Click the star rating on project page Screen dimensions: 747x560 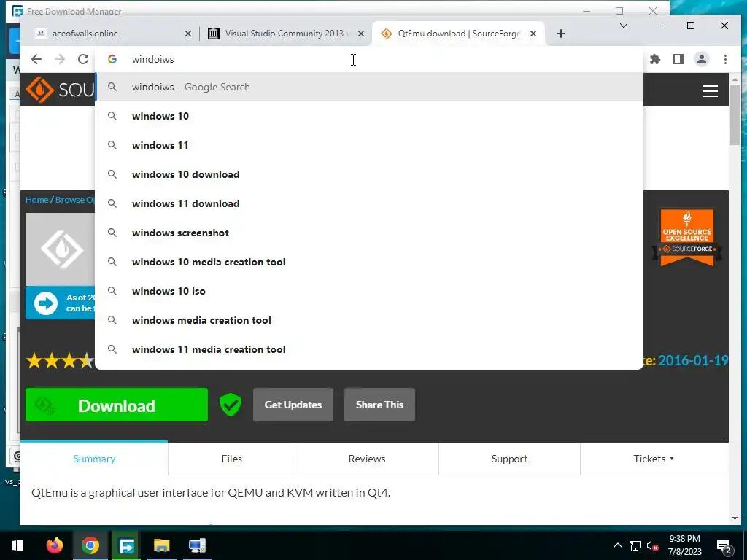[x=60, y=360]
